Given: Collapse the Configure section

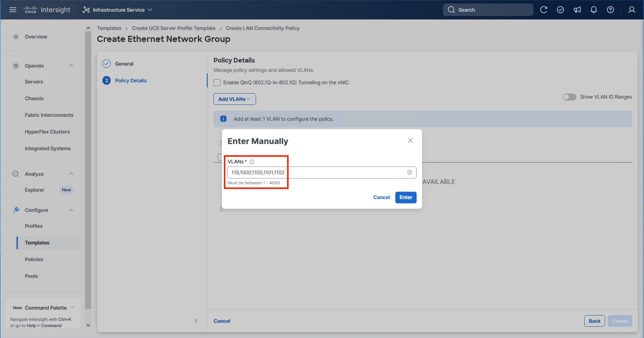Looking at the screenshot, I should (71, 210).
